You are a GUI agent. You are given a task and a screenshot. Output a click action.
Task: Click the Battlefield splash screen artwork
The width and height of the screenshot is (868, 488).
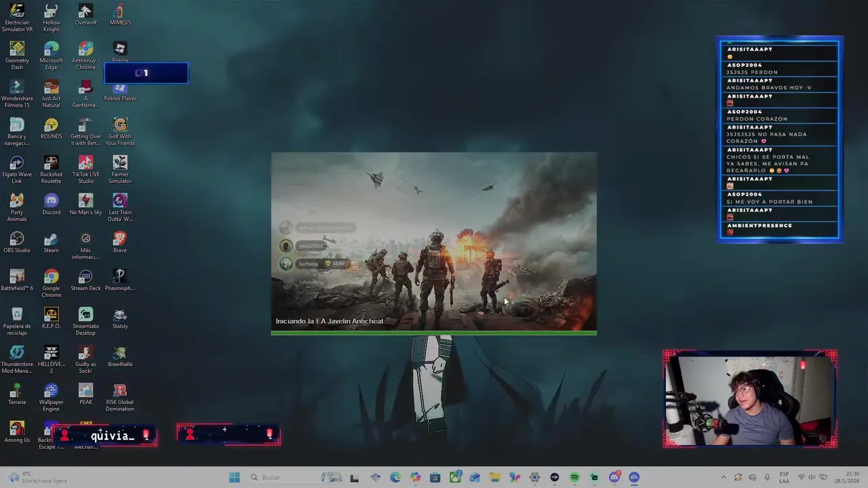click(434, 241)
